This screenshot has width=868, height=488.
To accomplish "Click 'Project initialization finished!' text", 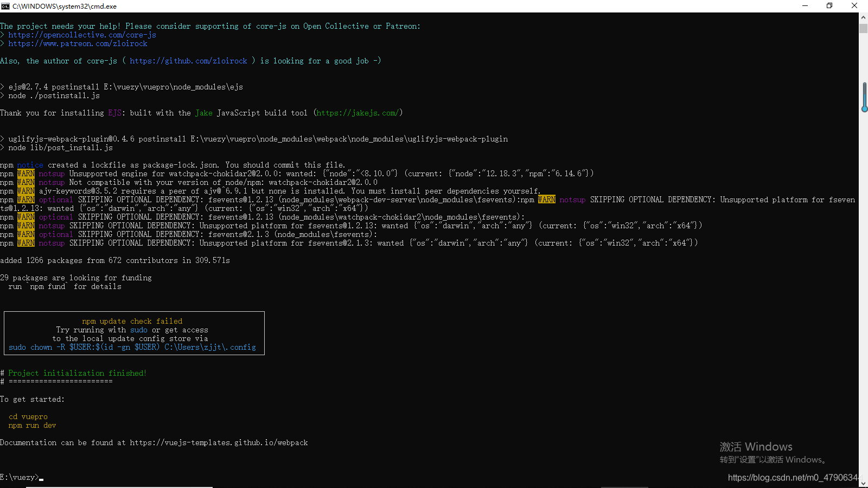I will coord(78,373).
